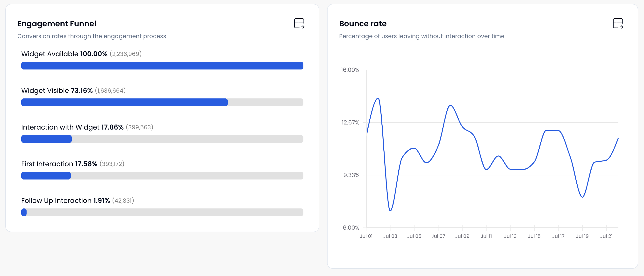Image resolution: width=644 pixels, height=276 pixels.
Task: Click the Follow Up Interaction progress bar
Action: click(162, 213)
